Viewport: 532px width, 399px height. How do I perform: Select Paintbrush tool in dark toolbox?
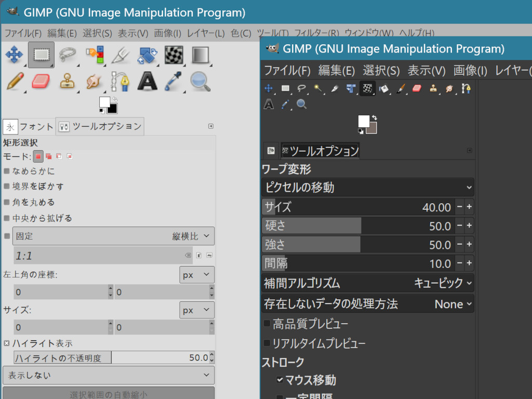click(401, 88)
